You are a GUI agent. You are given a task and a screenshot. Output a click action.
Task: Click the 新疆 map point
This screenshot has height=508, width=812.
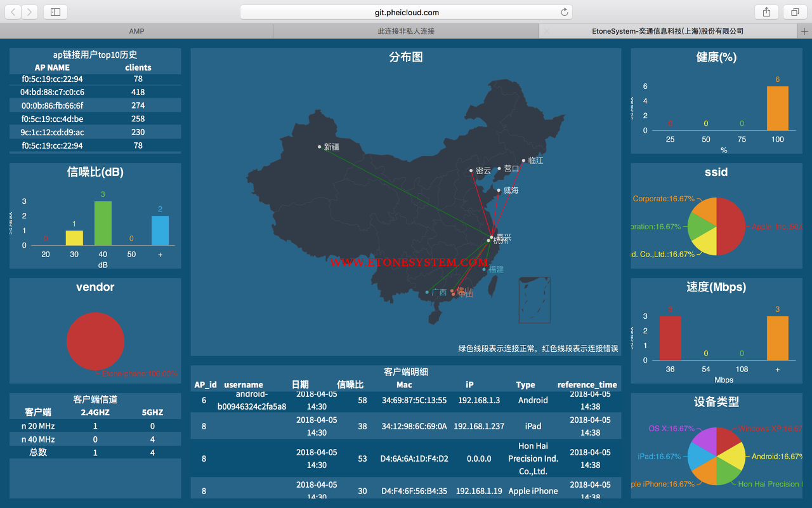tap(320, 147)
